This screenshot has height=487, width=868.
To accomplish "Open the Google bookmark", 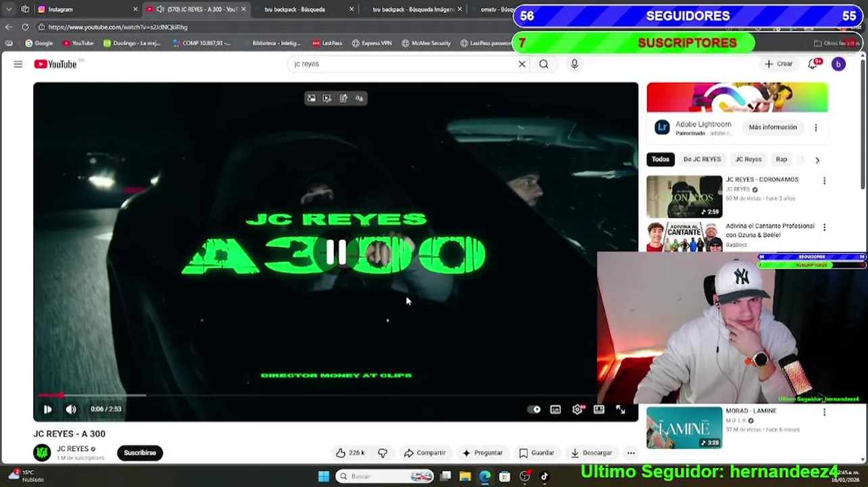I will click(x=39, y=43).
